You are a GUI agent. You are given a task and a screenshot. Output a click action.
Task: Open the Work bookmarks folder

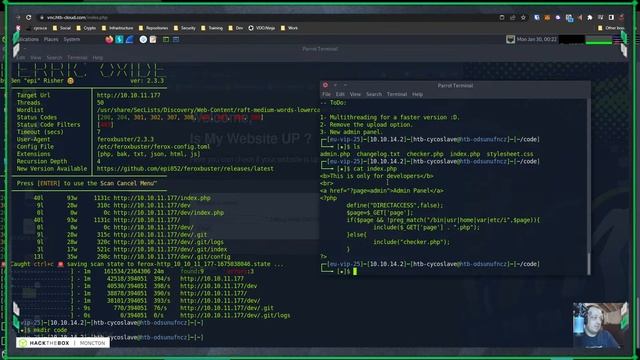[x=289, y=28]
